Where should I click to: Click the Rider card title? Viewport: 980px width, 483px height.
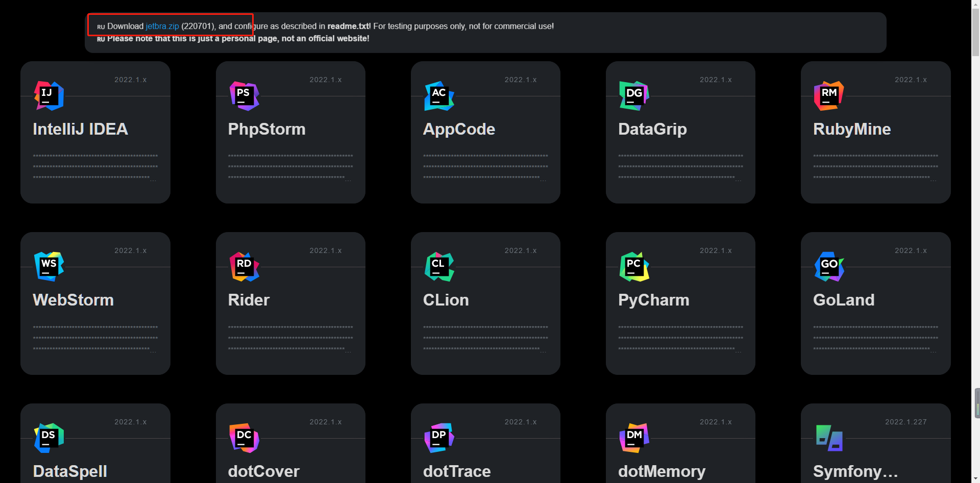click(249, 300)
